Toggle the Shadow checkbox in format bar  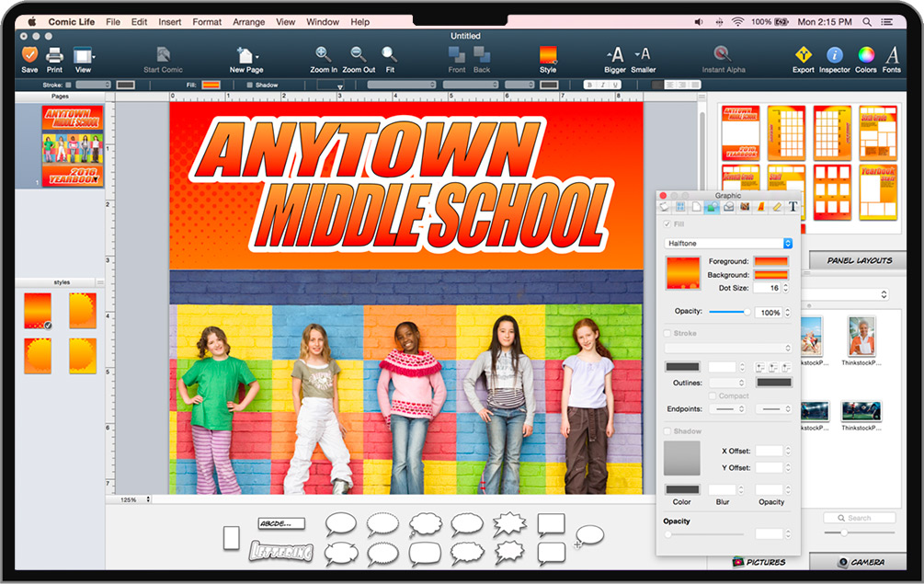pyautogui.click(x=250, y=85)
